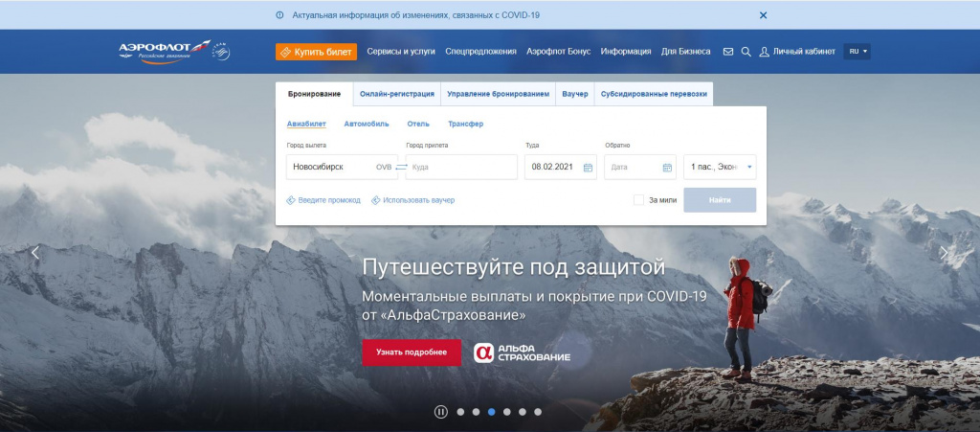Show next banner with right arrow
The image size is (980, 432).
click(944, 253)
